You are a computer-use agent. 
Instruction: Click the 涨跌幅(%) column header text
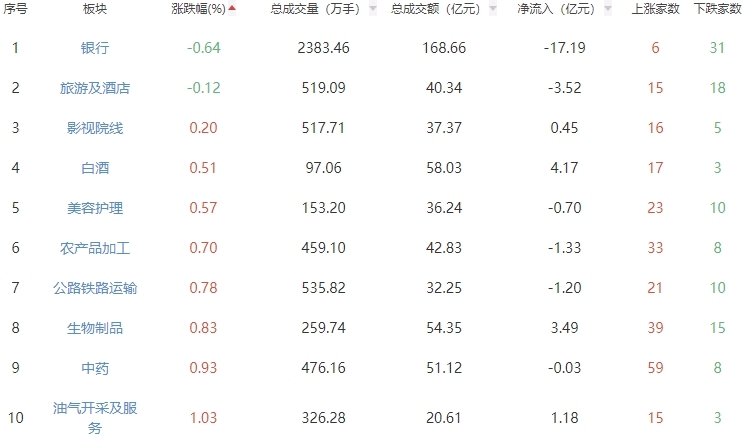coord(198,9)
